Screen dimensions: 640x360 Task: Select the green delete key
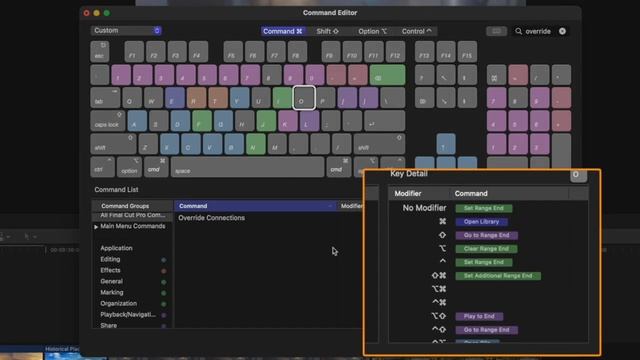click(x=387, y=75)
